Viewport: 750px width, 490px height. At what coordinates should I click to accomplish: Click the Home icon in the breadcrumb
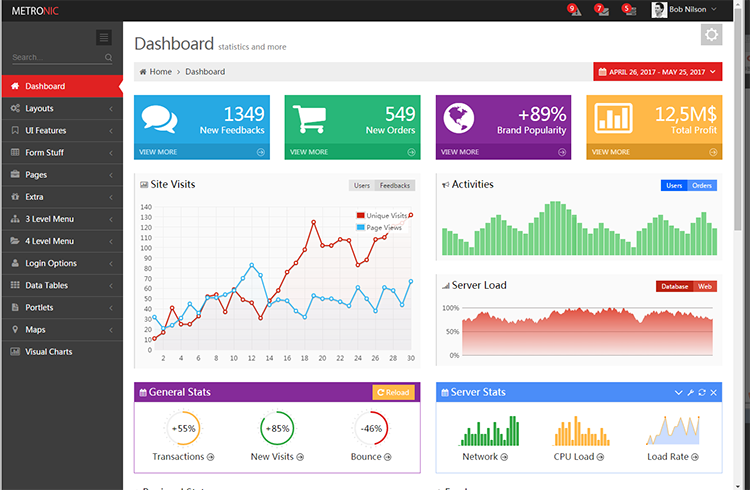143,72
